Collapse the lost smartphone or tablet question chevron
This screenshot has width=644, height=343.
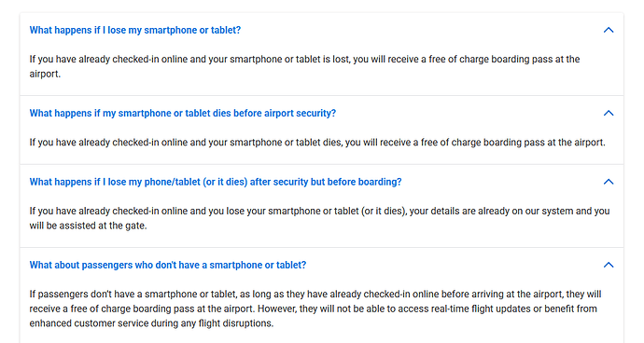[x=609, y=30]
